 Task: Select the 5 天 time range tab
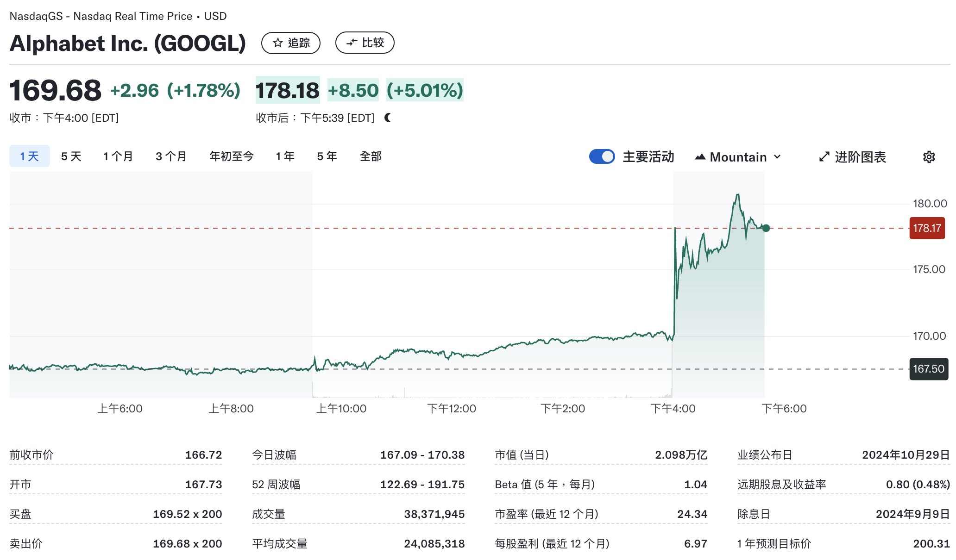pos(71,156)
